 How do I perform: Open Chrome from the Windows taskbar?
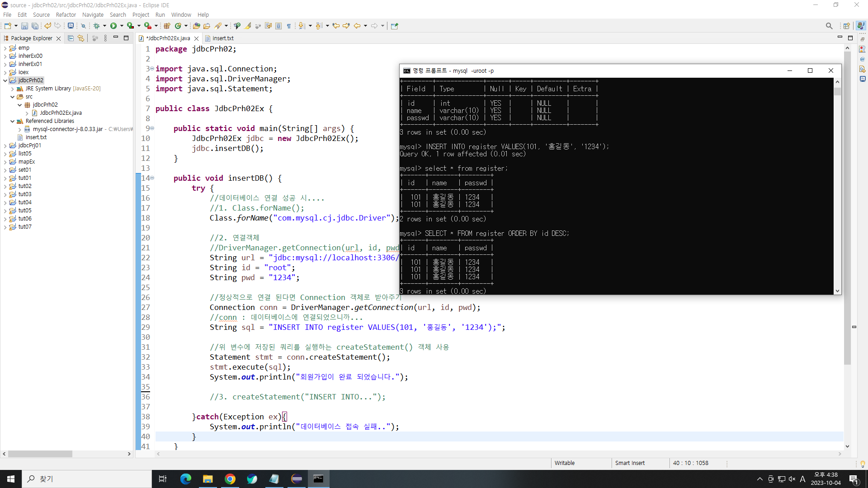point(230,479)
